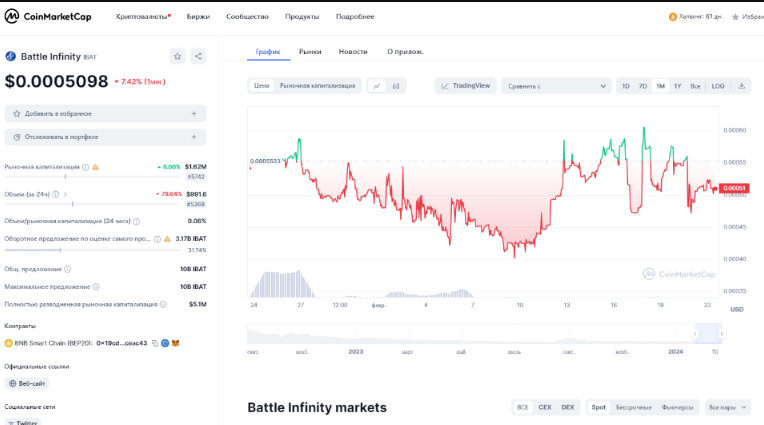The height and width of the screenshot is (425, 764).
Task: Show info for Оборотное предложение
Action: tap(157, 239)
